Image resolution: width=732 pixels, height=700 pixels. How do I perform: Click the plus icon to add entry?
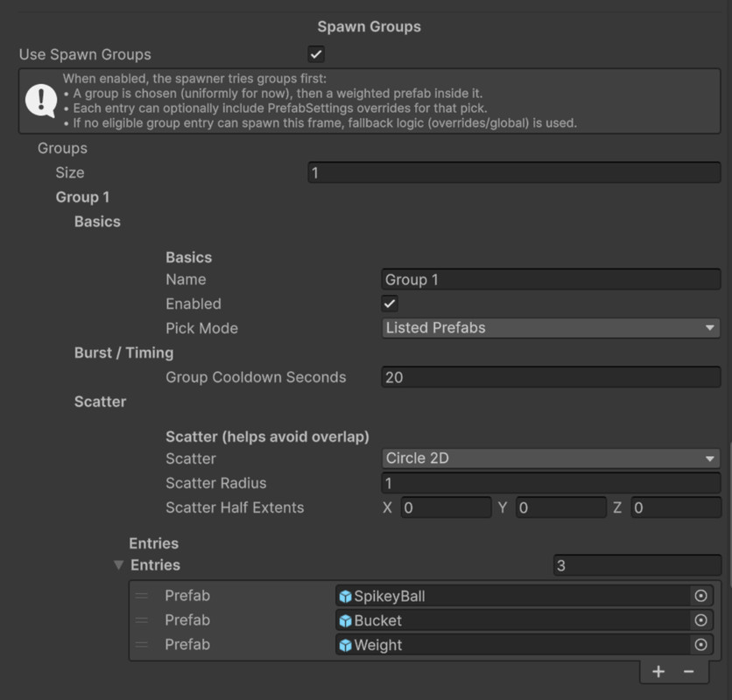pos(658,671)
